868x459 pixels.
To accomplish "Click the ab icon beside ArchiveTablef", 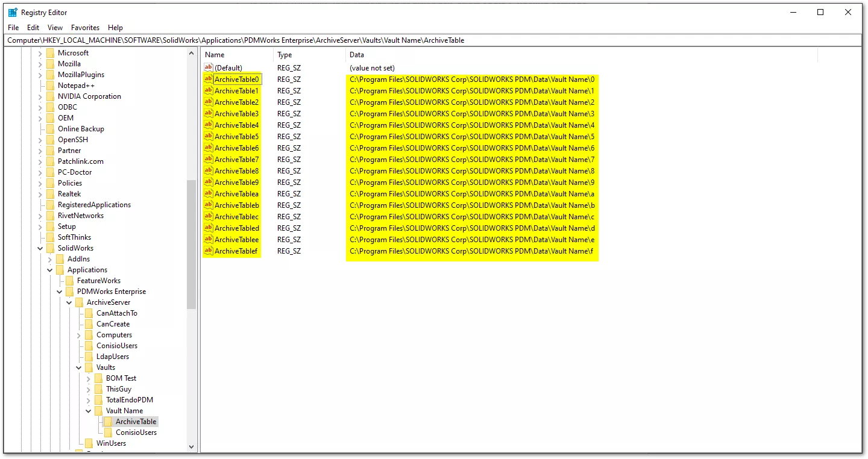I will [209, 251].
